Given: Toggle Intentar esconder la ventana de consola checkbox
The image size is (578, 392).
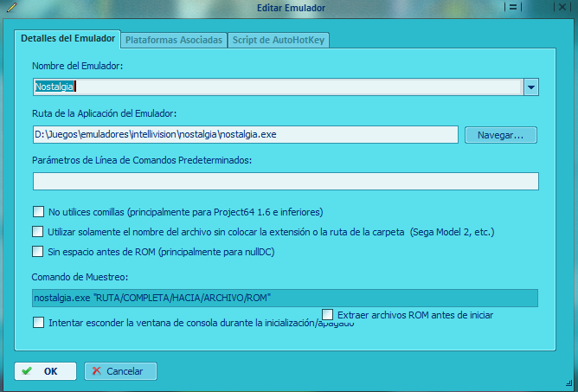Looking at the screenshot, I should (x=38, y=323).
